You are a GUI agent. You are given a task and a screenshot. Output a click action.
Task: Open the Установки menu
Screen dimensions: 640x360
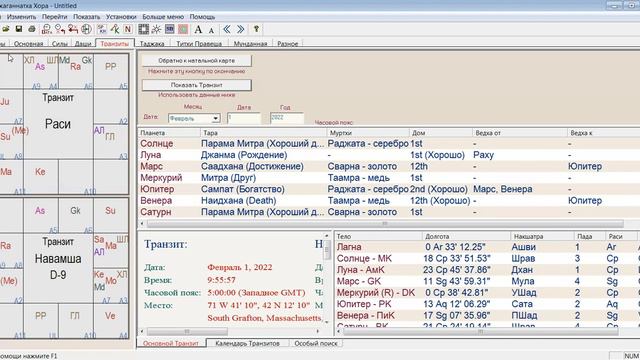pos(121,17)
